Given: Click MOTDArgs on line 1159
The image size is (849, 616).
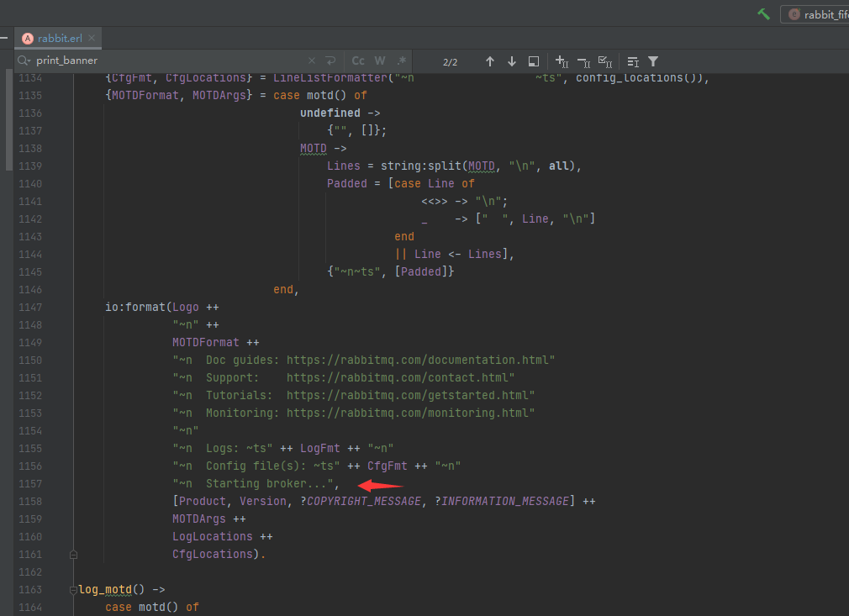Looking at the screenshot, I should (198, 519).
